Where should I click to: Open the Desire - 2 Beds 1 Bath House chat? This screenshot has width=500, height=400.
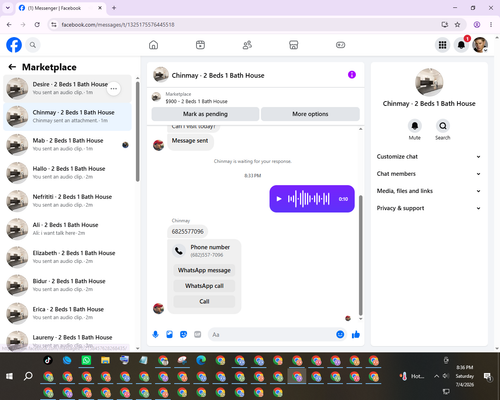(x=67, y=88)
